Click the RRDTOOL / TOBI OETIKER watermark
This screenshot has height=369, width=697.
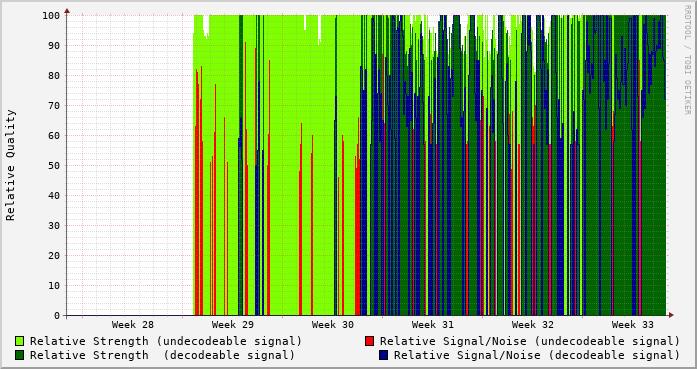click(x=687, y=60)
